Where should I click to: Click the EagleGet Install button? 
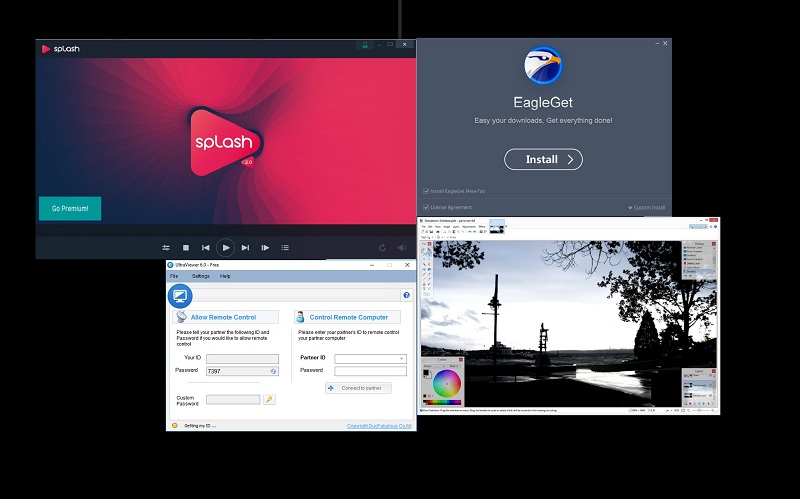[542, 159]
